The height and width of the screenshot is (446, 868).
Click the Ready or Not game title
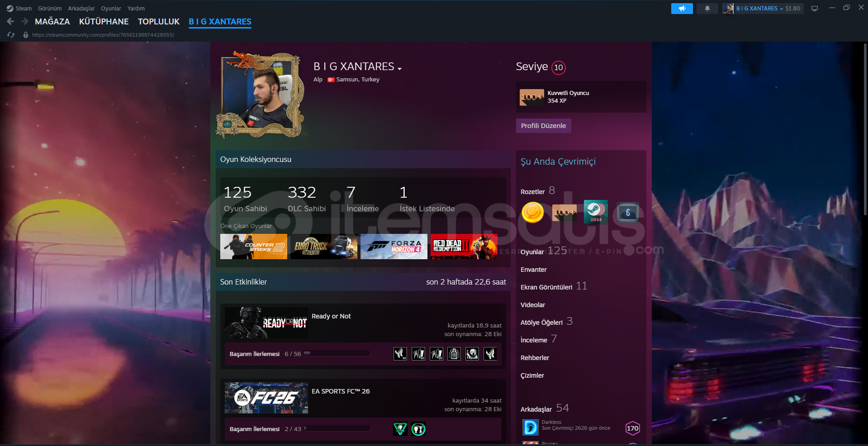point(331,316)
